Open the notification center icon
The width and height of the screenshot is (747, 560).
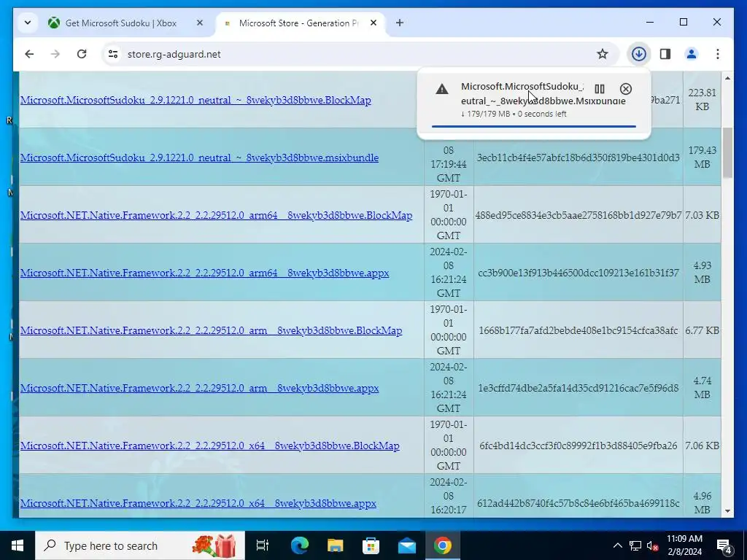coord(724,546)
